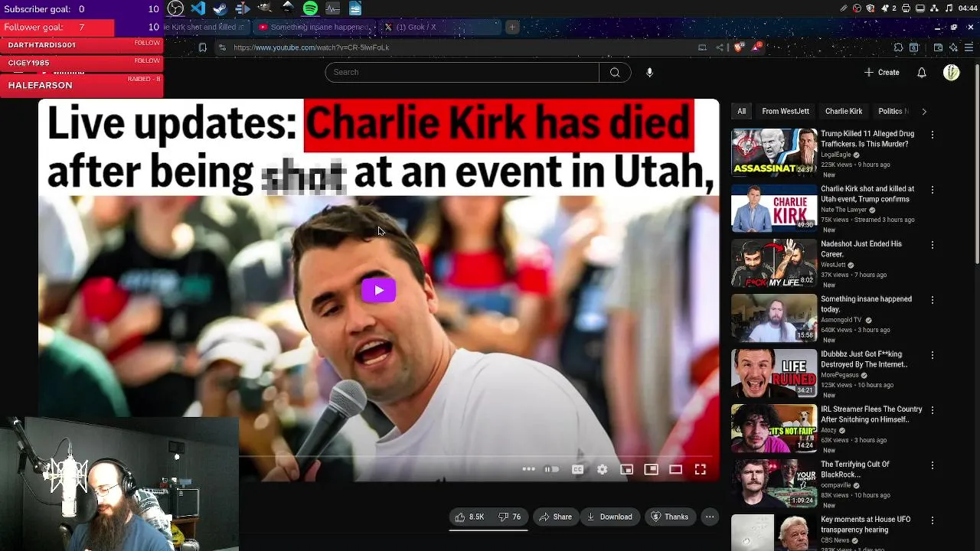Open options for Trump Killed 11 Alleged video
This screenshot has height=551, width=980.
pyautogui.click(x=932, y=135)
